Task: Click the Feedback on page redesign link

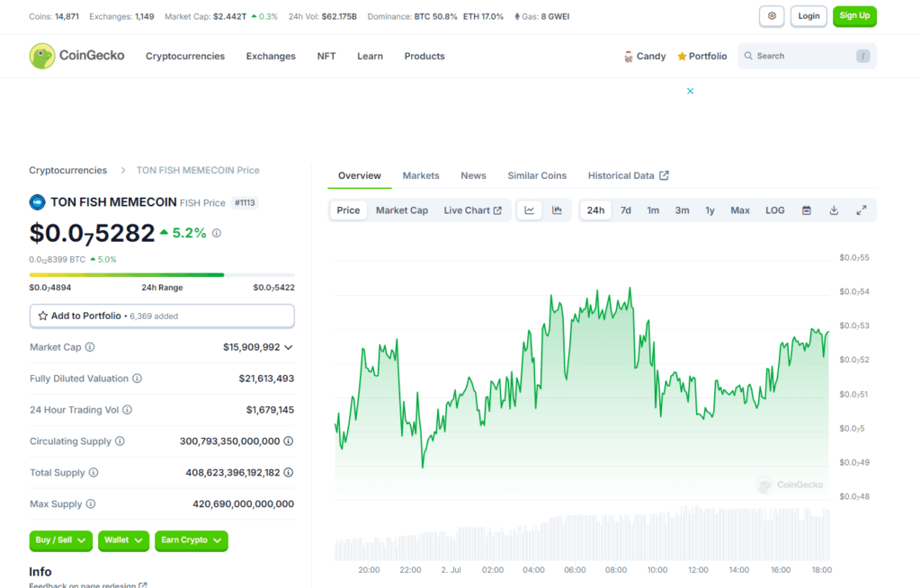Action: click(x=88, y=585)
